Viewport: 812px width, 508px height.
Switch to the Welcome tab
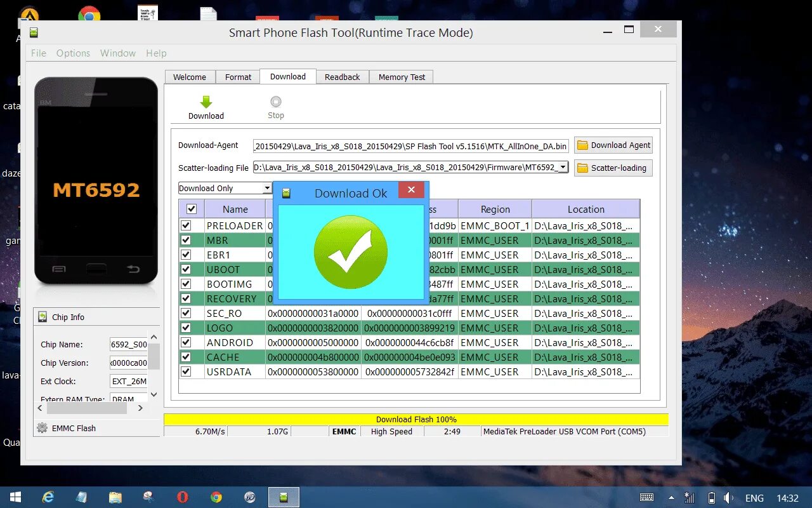pyautogui.click(x=190, y=77)
